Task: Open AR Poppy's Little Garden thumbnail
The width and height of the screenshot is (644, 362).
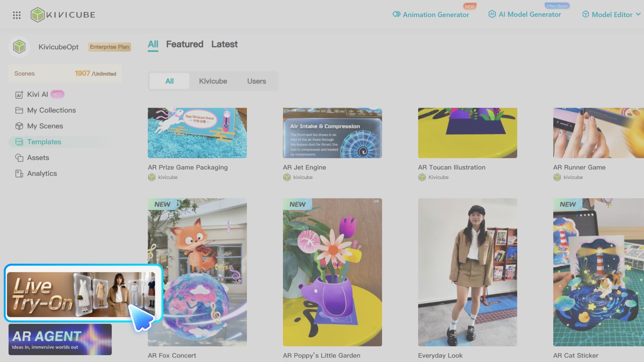Action: pyautogui.click(x=332, y=272)
